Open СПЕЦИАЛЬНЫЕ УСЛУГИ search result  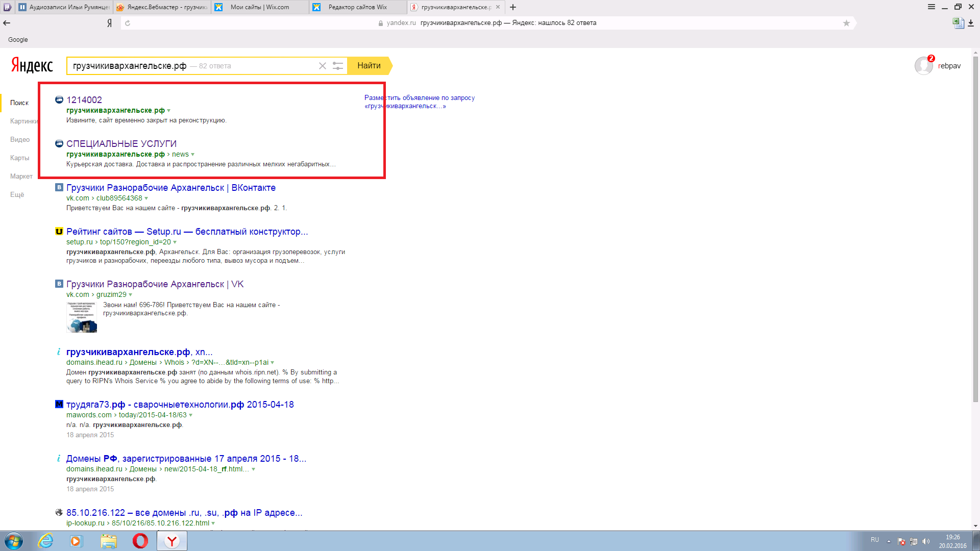tap(121, 144)
